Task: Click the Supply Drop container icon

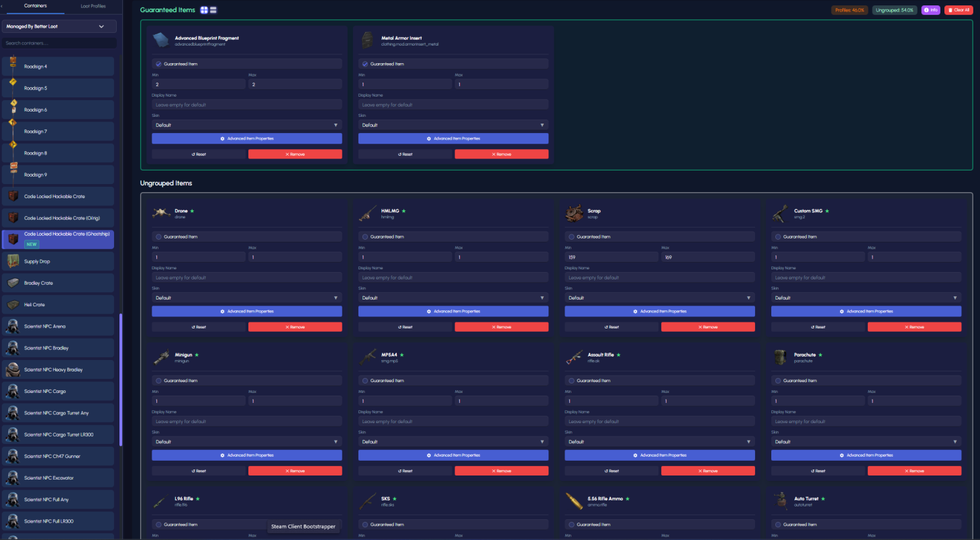Action: (13, 261)
